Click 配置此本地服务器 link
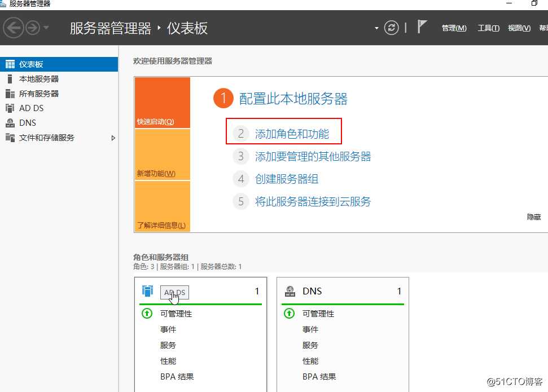The height and width of the screenshot is (392, 548). (x=293, y=99)
